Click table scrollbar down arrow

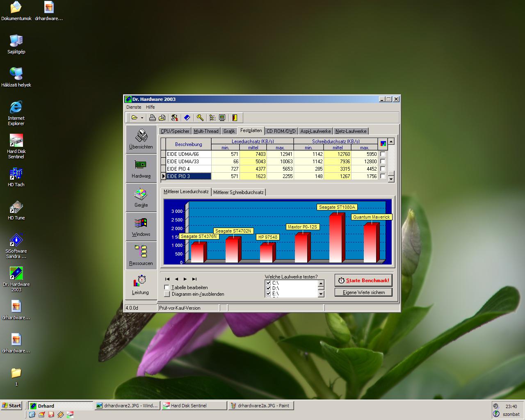pos(391,179)
